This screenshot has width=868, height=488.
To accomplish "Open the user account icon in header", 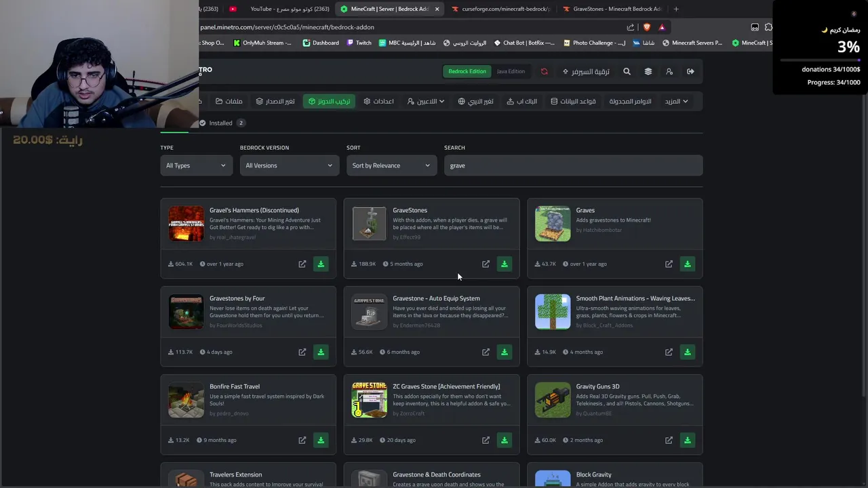I will coord(669,71).
